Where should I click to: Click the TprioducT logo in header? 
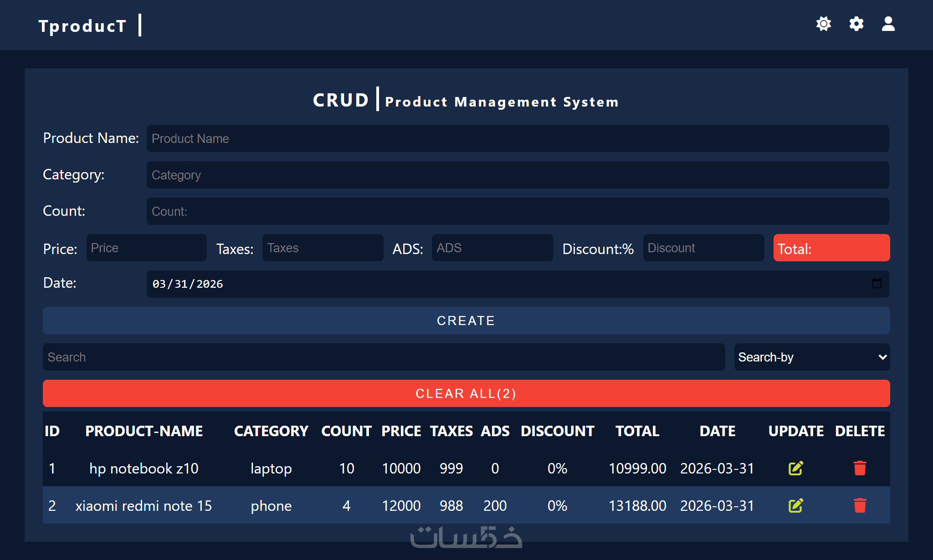coord(82,25)
